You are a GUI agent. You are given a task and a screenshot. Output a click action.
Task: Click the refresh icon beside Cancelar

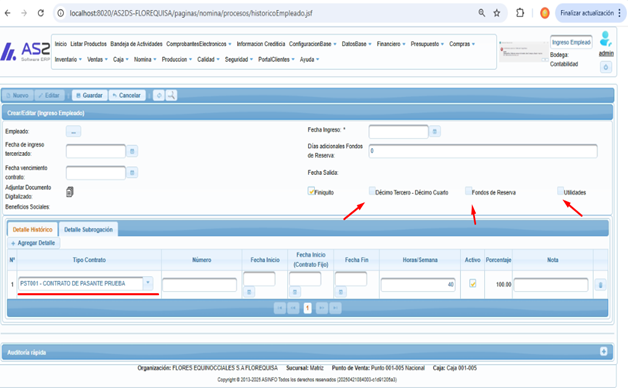click(x=159, y=95)
